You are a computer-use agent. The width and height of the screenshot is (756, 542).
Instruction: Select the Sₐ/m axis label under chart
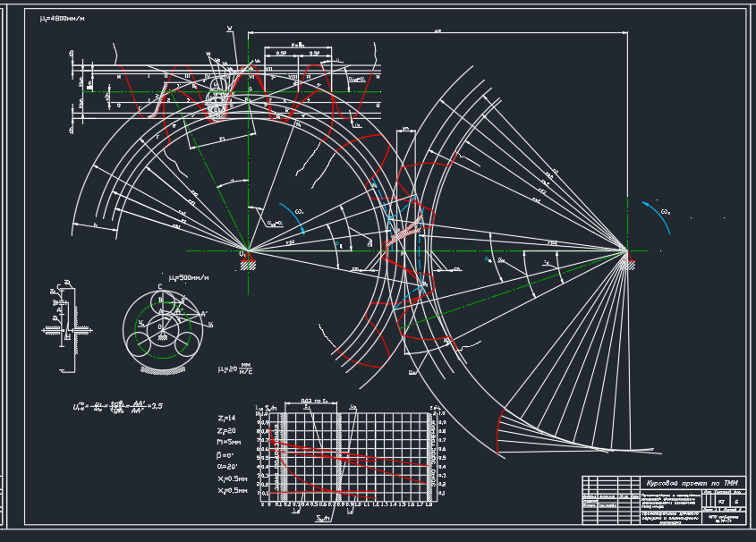[x=323, y=519]
